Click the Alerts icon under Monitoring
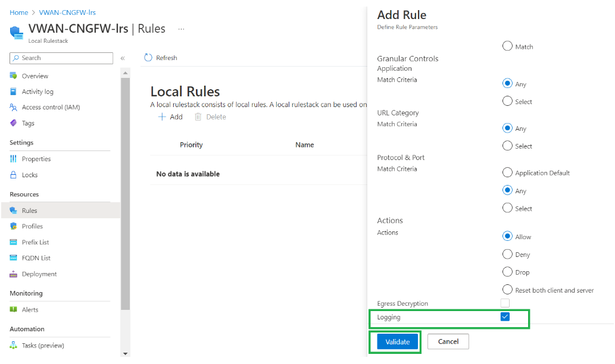The height and width of the screenshot is (364, 615). tap(14, 309)
